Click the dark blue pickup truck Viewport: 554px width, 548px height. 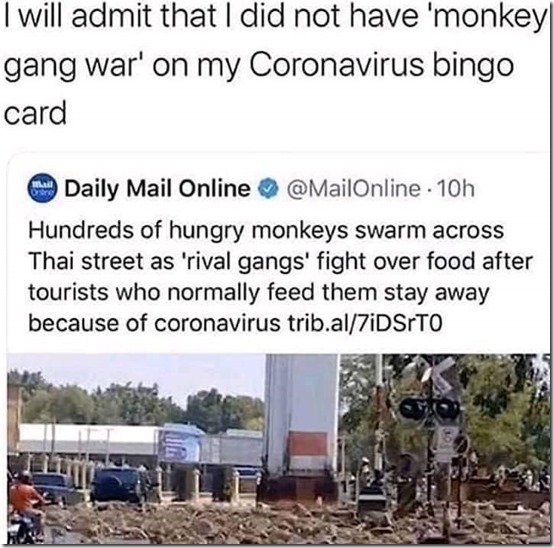coord(120,484)
